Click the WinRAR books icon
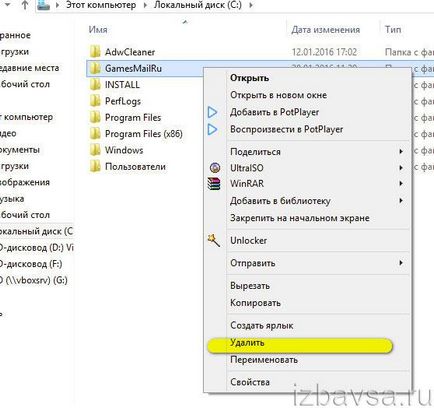The height and width of the screenshot is (408, 434). [x=214, y=184]
